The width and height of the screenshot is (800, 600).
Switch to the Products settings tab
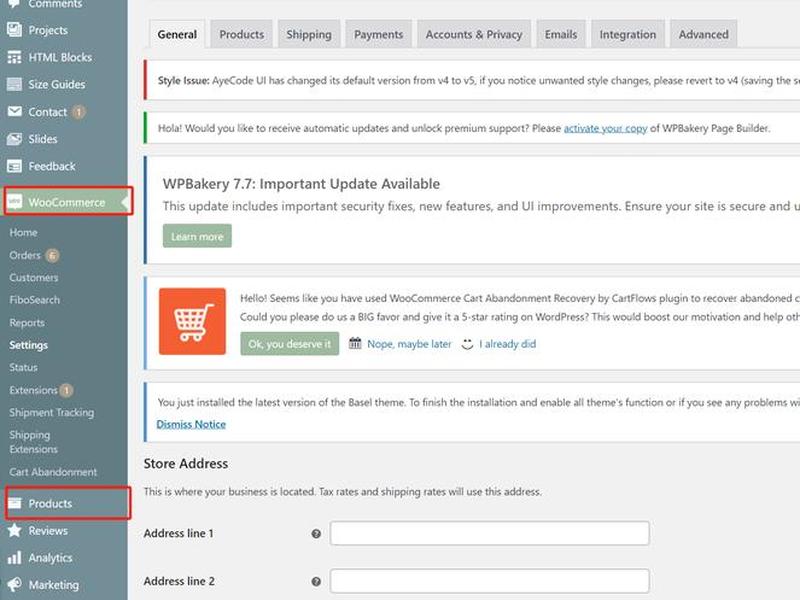pos(241,34)
